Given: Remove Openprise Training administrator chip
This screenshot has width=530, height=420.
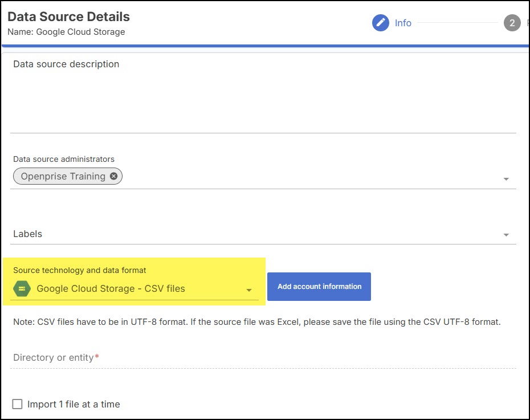Looking at the screenshot, I should coord(114,176).
